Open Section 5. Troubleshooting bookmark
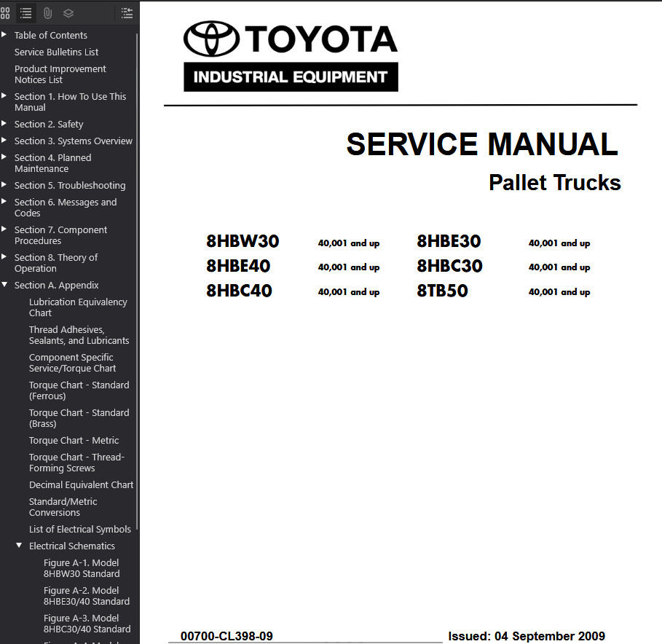 coord(70,185)
